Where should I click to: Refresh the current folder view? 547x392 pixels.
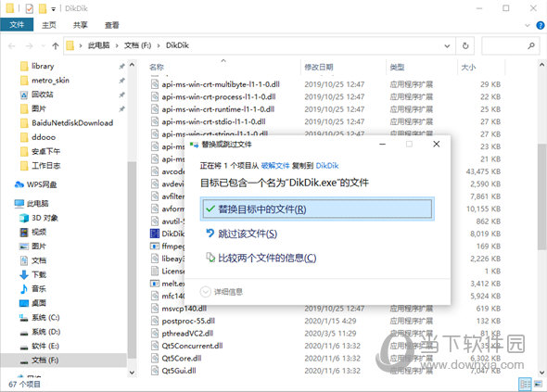click(x=465, y=45)
